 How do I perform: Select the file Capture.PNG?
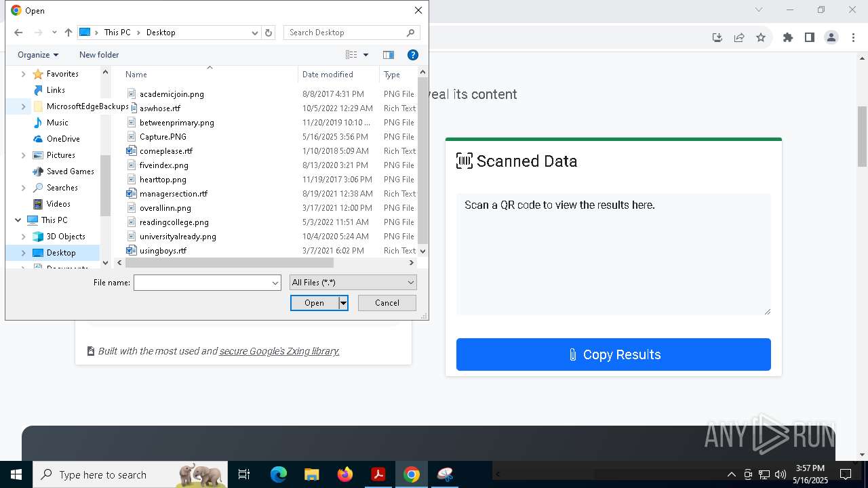pos(163,137)
